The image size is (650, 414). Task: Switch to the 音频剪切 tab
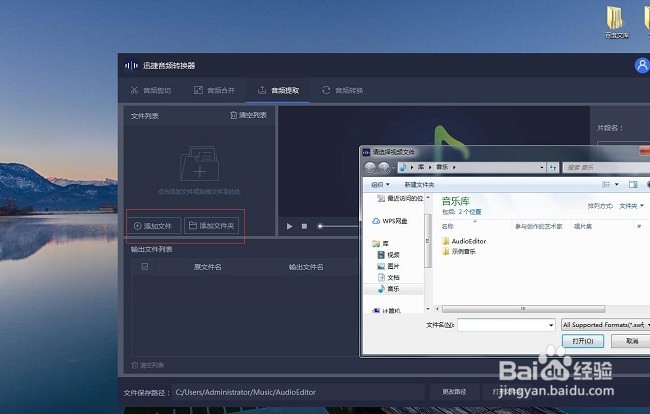coord(151,90)
